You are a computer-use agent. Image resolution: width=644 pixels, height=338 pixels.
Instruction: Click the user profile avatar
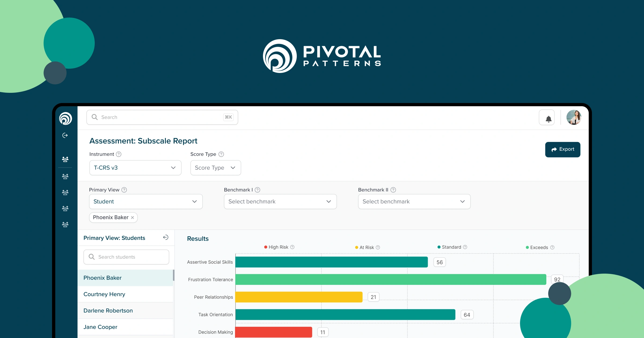tap(574, 117)
